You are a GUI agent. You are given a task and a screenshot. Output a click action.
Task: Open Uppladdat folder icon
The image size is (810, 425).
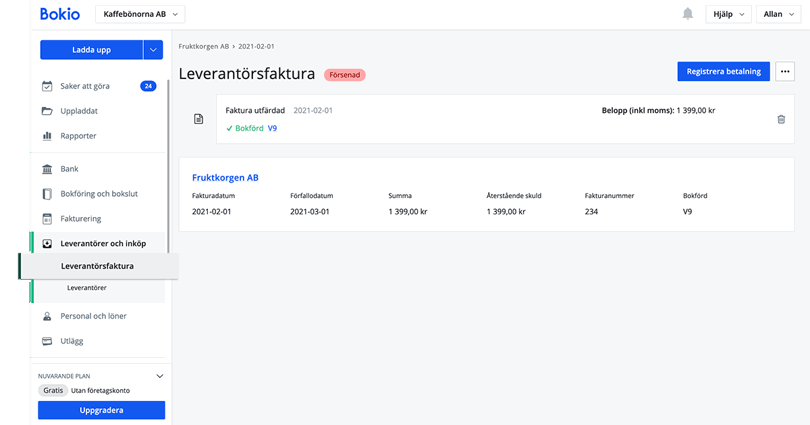(47, 111)
